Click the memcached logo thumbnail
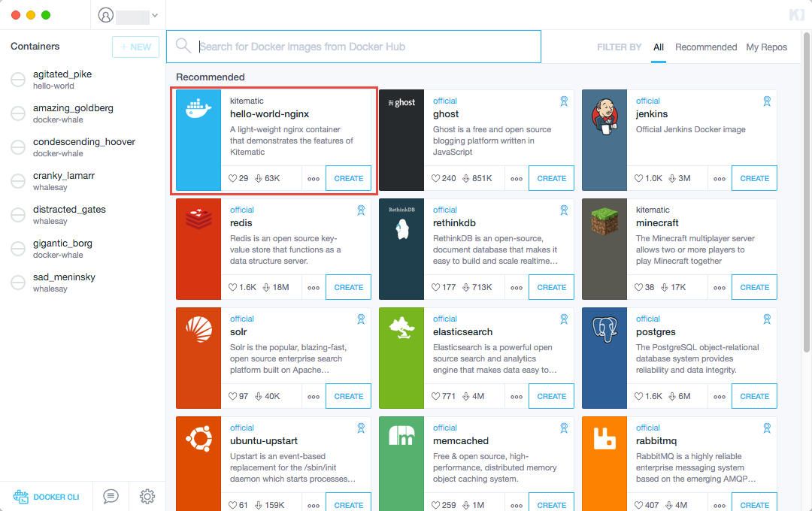This screenshot has width=812, height=511. [401, 464]
